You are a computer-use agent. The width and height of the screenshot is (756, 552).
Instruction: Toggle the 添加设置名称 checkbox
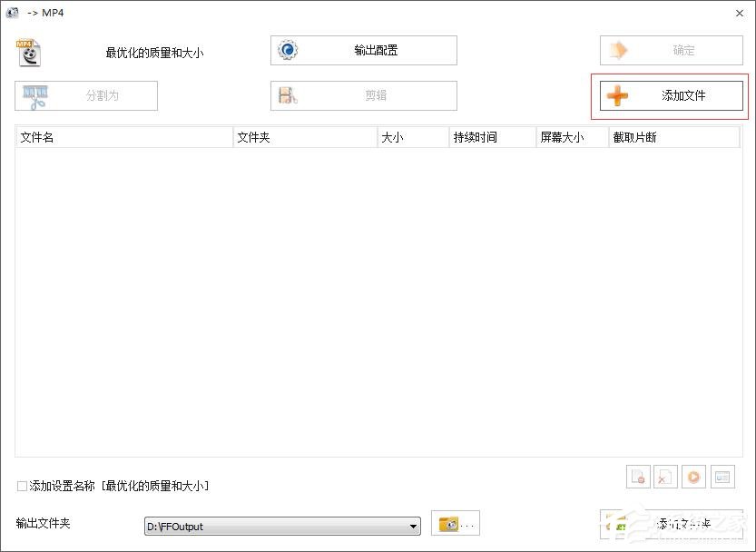click(22, 486)
